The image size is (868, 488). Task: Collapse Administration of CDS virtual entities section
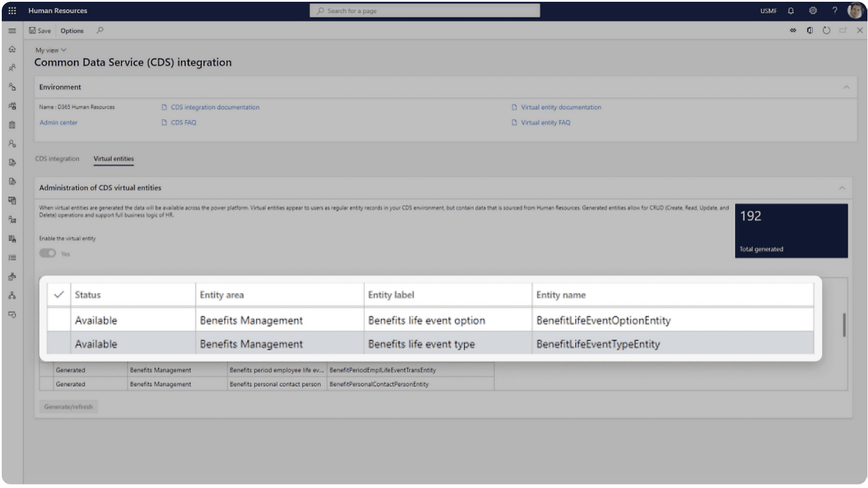842,188
